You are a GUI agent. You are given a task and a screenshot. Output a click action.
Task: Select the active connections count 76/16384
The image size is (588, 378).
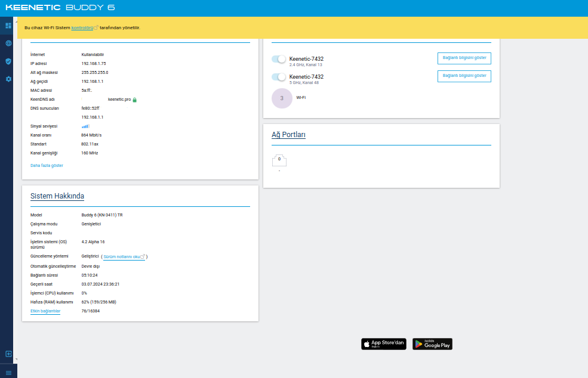pos(91,311)
